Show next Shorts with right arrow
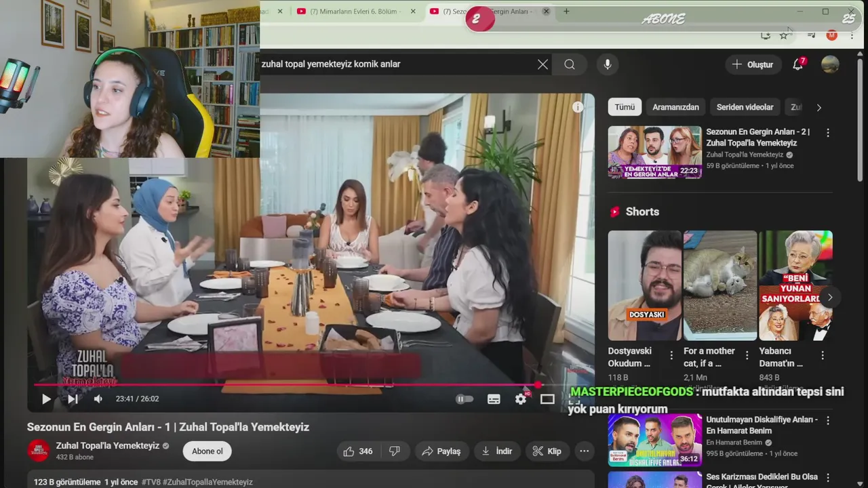This screenshot has width=868, height=488. 829,298
